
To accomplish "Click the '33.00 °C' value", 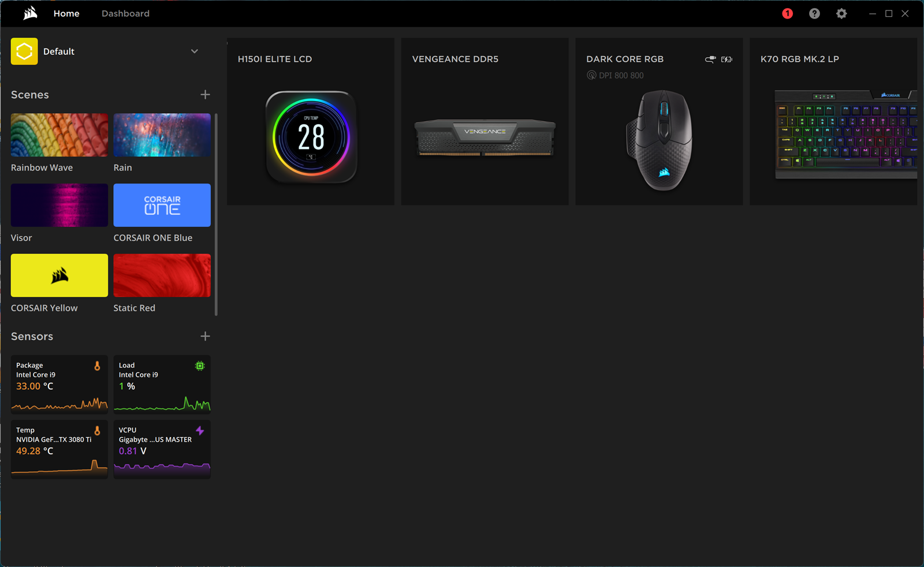I will click(35, 386).
